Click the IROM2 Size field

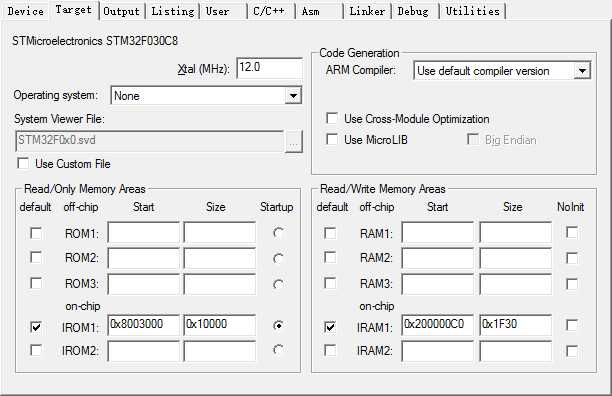point(220,351)
